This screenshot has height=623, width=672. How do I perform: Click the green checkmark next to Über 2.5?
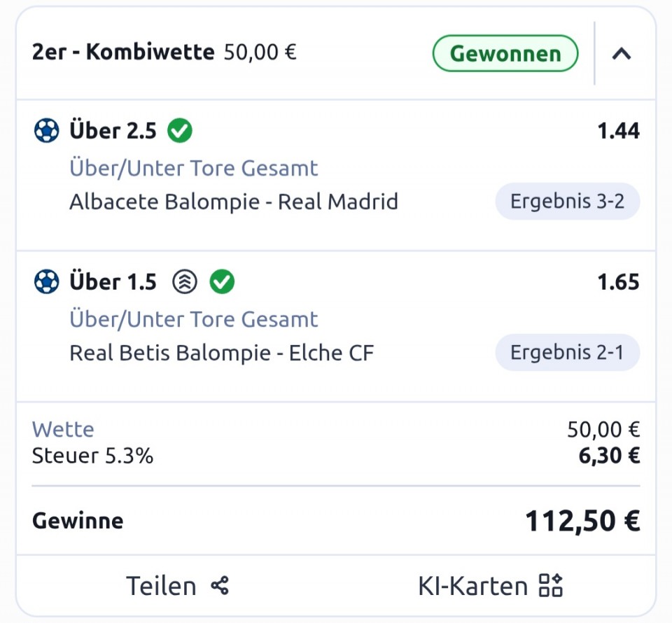pyautogui.click(x=180, y=131)
